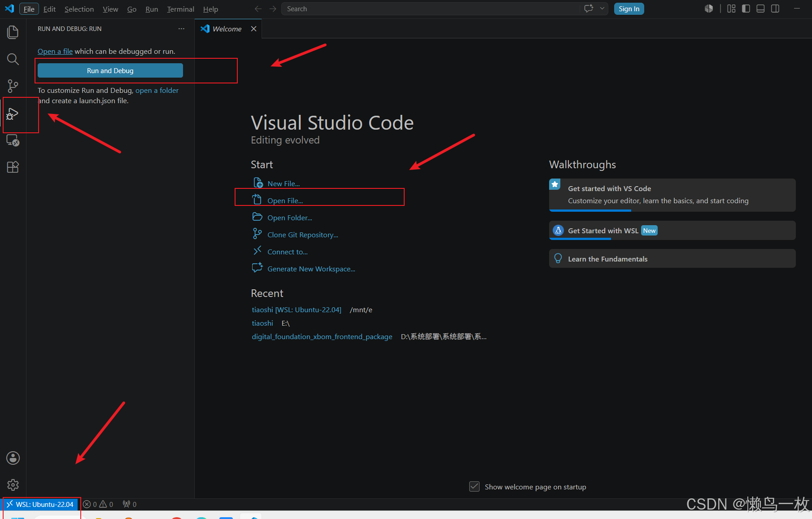Screen dimensions: 812x519
Task: Open the Customize Layout control
Action: pyautogui.click(x=731, y=9)
